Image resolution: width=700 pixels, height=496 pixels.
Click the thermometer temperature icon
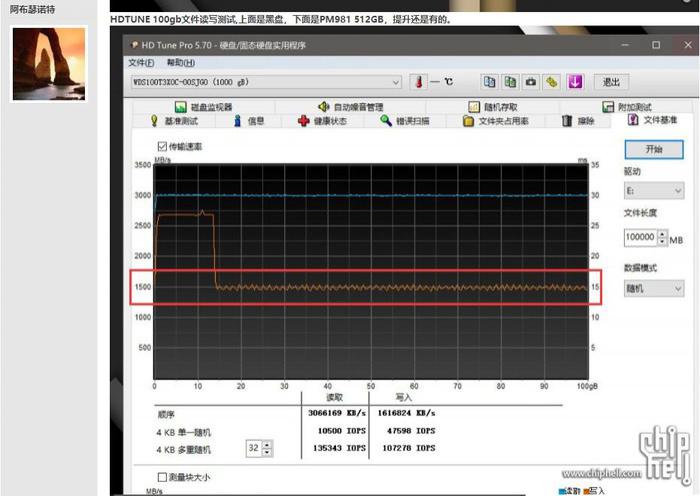point(419,82)
